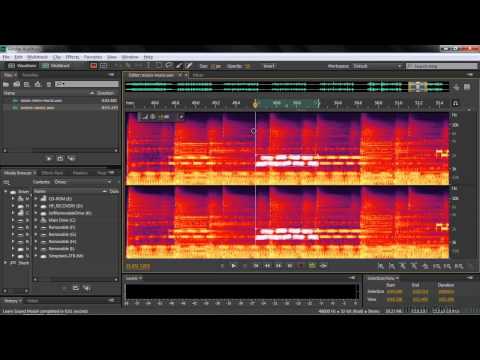Click the Zoom In Time icon
This screenshot has width=480, height=360.
click(x=403, y=266)
